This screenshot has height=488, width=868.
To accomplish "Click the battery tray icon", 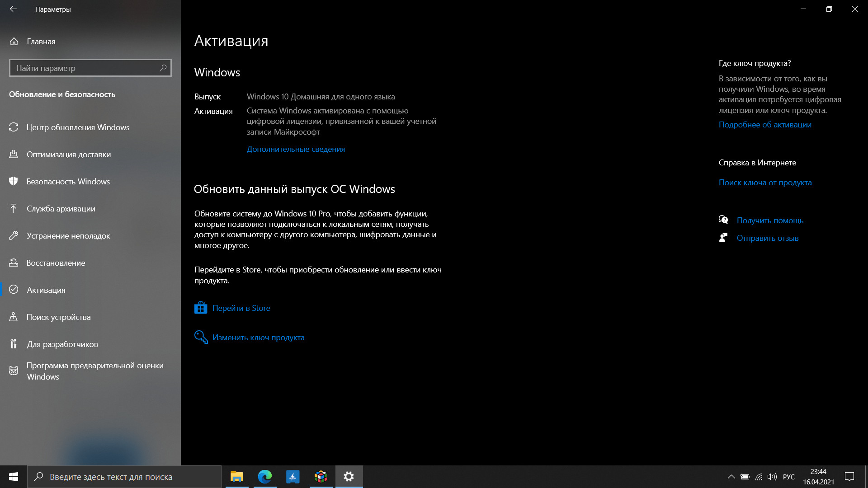I will tap(745, 477).
